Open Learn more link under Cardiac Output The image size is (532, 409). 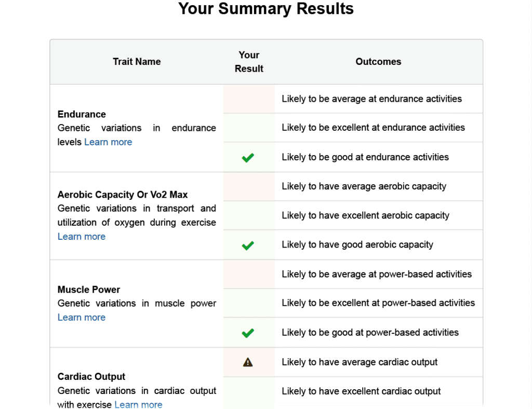coord(138,405)
